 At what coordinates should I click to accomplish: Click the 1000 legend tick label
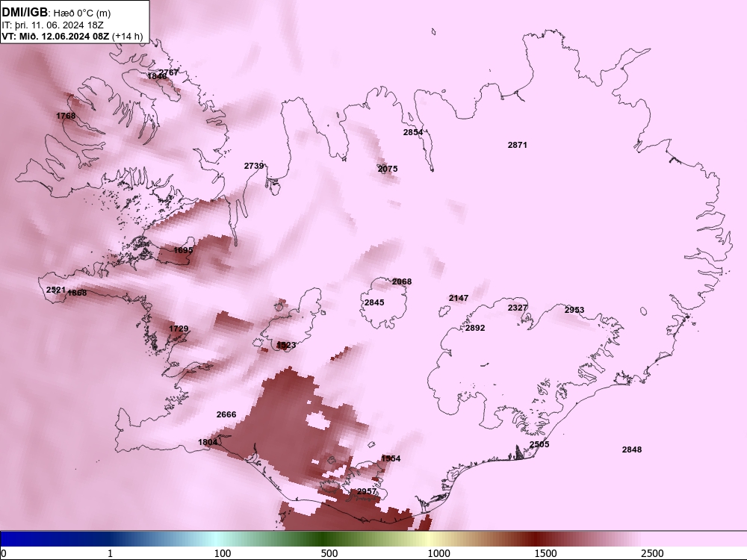tap(438, 553)
